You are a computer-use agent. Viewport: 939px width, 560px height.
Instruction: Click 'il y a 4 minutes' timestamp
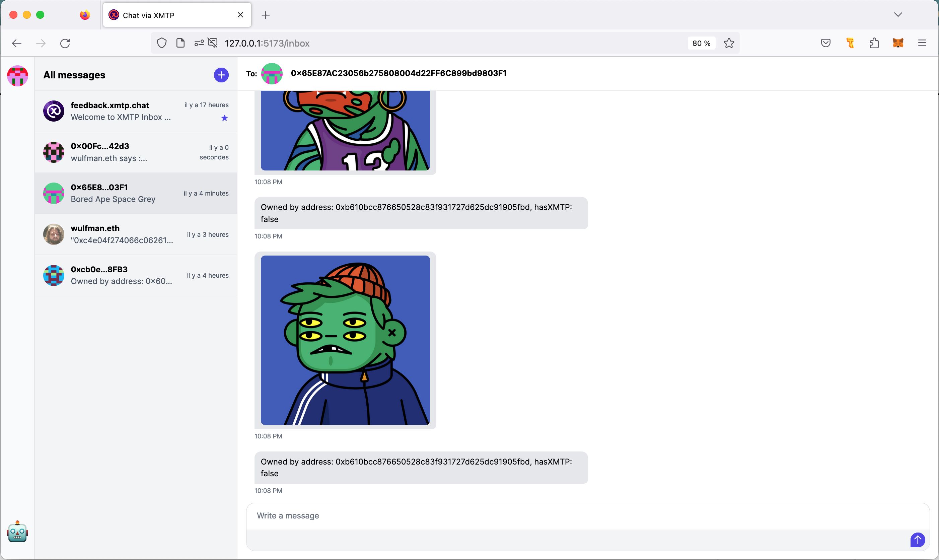pyautogui.click(x=206, y=193)
